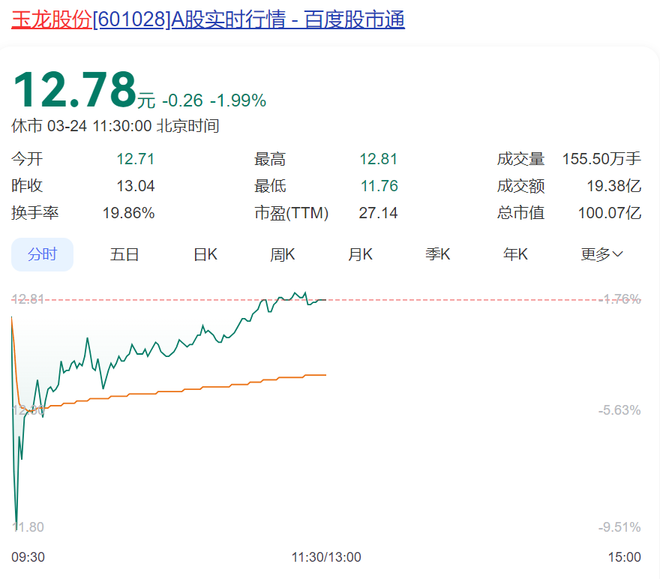Select the 分时 chart tab
The height and width of the screenshot is (579, 660).
[42, 255]
